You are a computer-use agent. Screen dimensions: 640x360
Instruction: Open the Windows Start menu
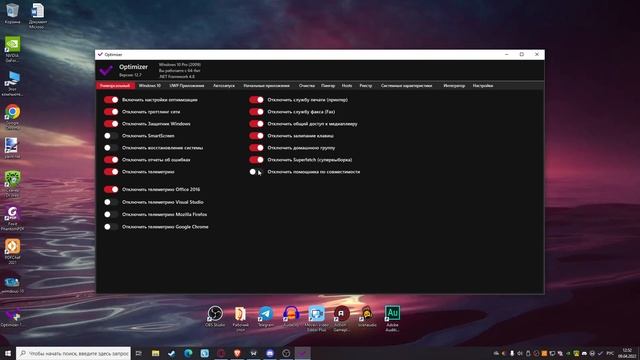coord(8,353)
